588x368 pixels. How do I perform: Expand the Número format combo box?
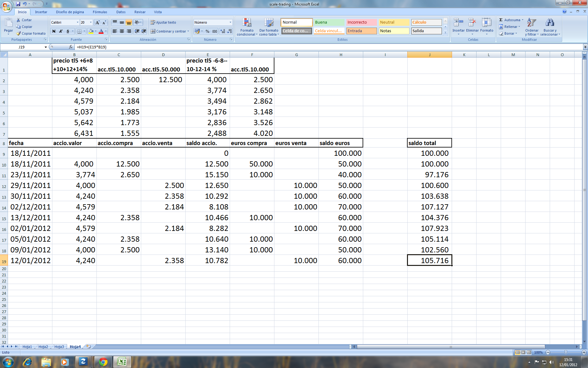point(230,22)
